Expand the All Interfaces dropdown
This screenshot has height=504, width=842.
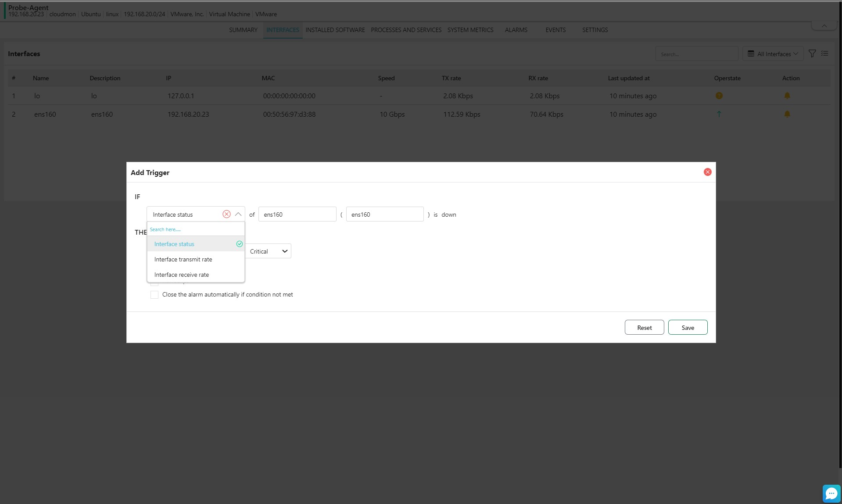coord(773,54)
